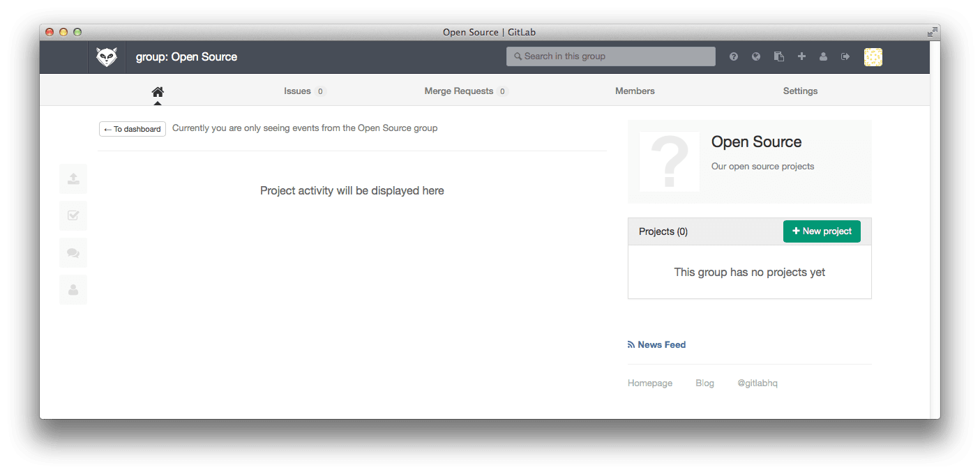Open the Issues tab
Screen dimensions: 980x474
(305, 91)
